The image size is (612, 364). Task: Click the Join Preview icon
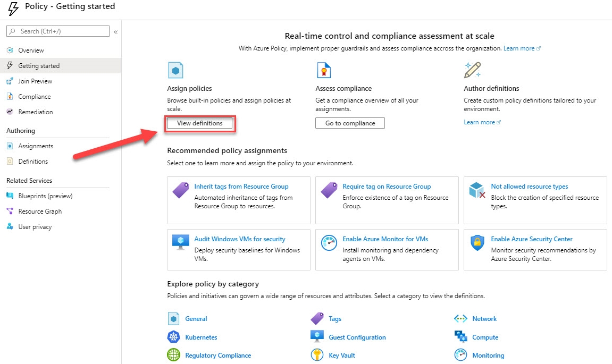[x=10, y=81]
